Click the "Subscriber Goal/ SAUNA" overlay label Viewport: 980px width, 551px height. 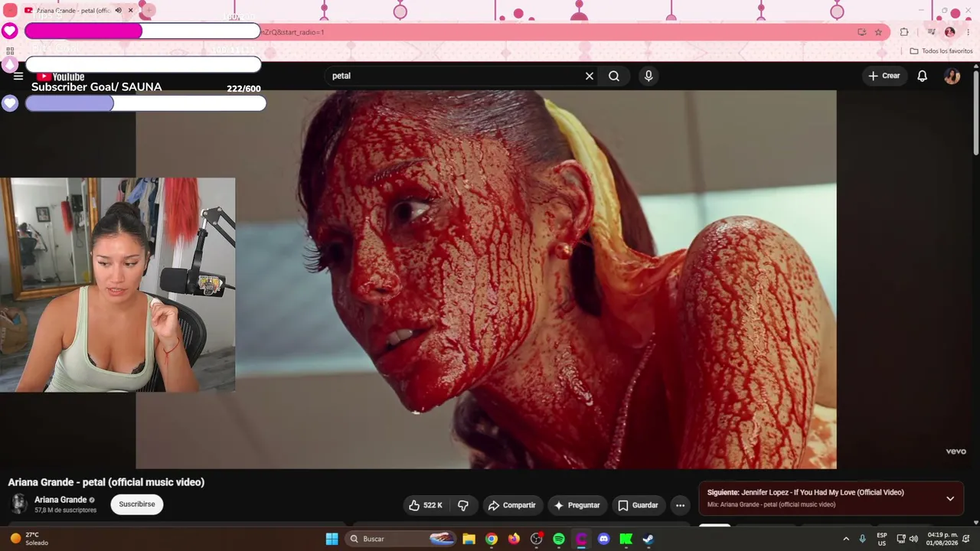tap(96, 87)
